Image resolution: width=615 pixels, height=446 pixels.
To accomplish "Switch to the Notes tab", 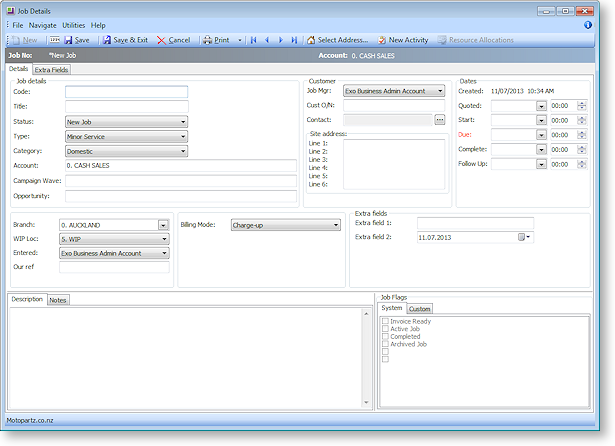I will pos(58,300).
